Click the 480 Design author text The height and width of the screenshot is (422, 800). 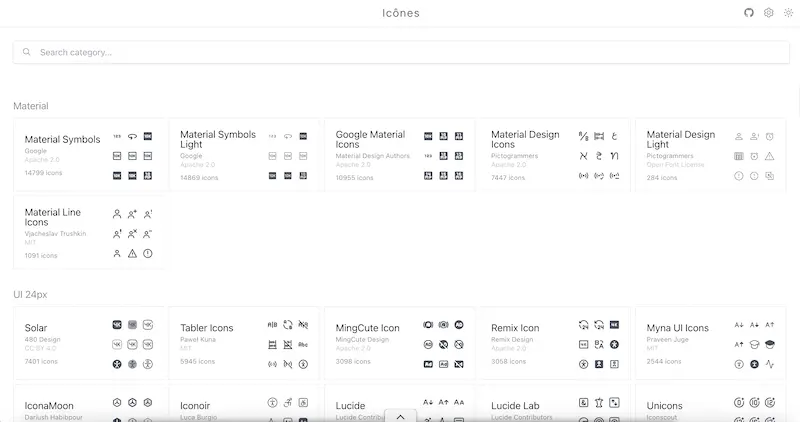[x=42, y=339]
